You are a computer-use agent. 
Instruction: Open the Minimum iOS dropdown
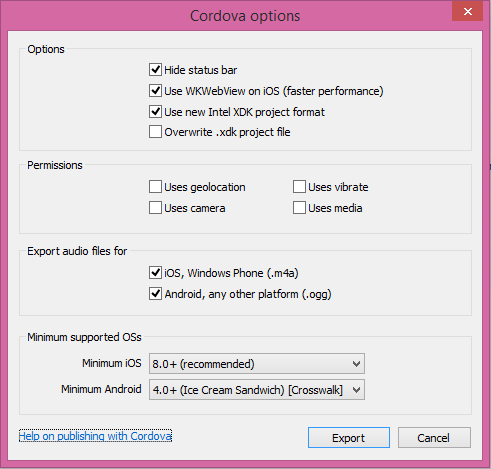pos(257,364)
